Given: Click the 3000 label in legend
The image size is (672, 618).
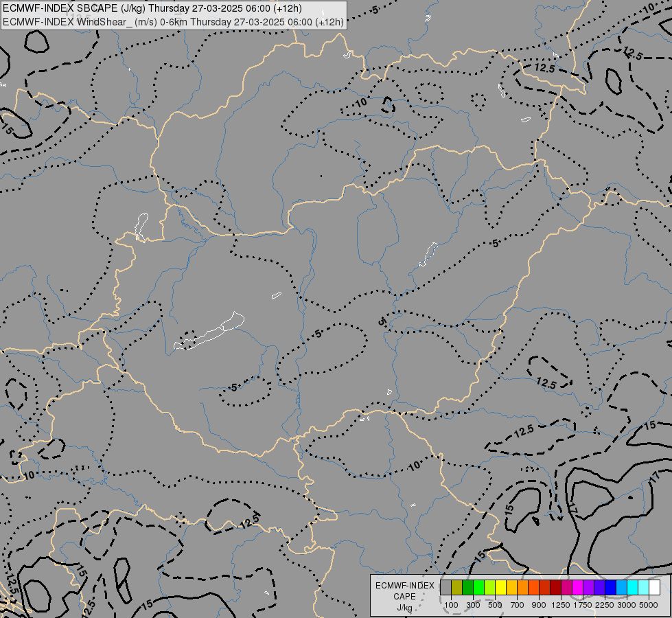Looking at the screenshot, I should [x=627, y=605].
